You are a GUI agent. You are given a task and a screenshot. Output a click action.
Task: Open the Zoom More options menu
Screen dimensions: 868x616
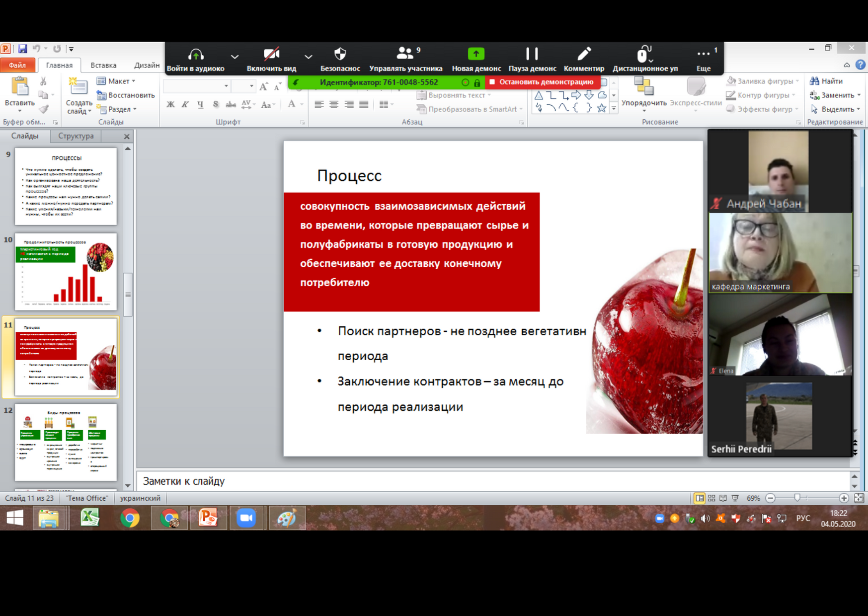pos(703,54)
